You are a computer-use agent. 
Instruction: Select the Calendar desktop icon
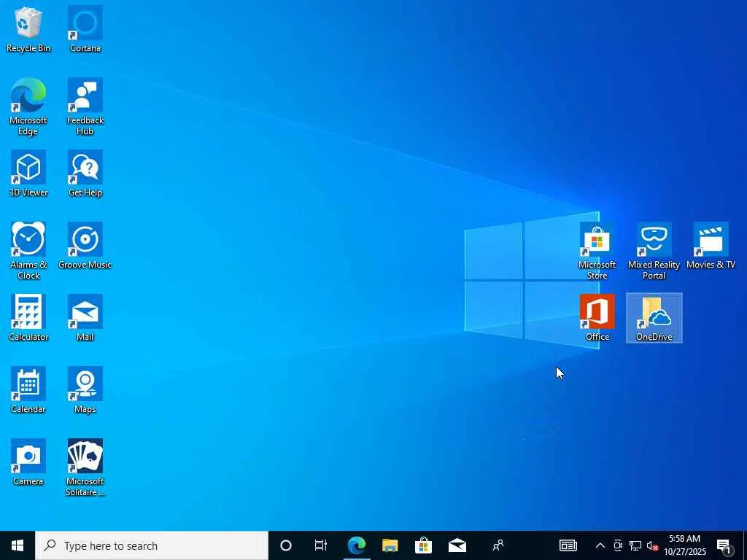(x=28, y=391)
